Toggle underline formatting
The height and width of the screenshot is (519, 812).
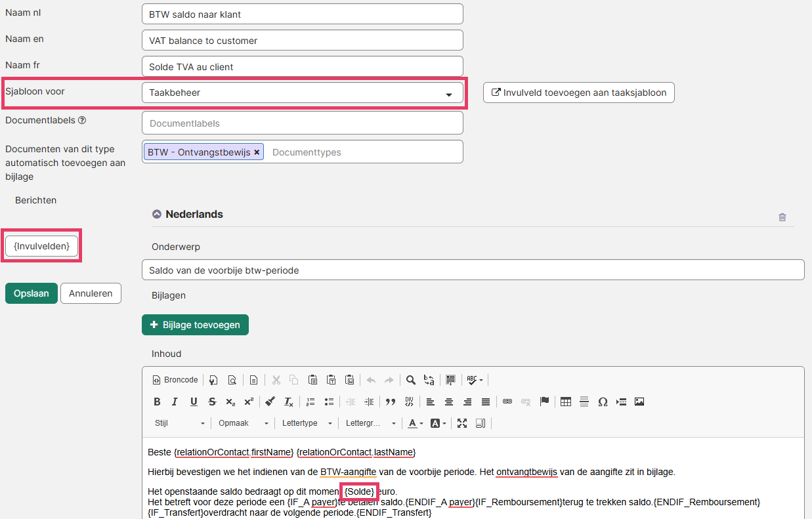point(194,402)
